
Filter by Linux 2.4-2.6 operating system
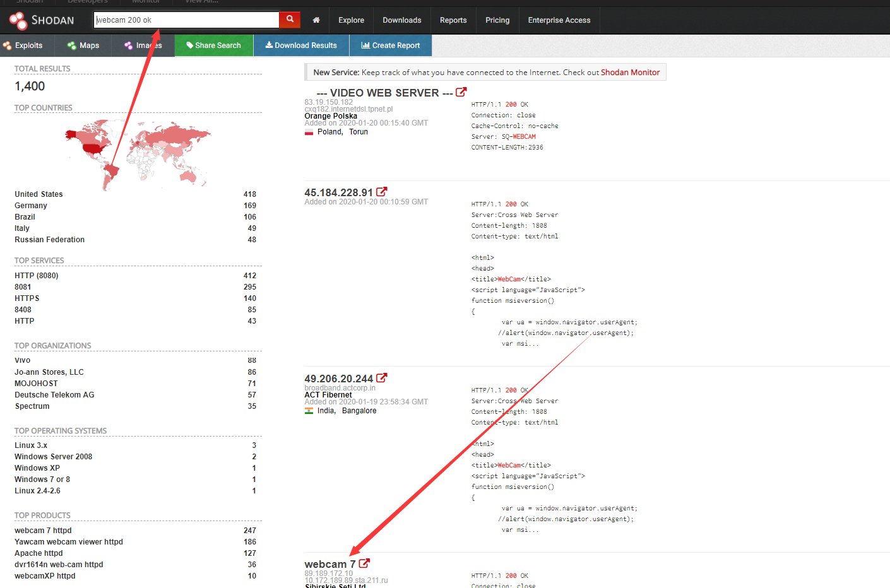tap(38, 491)
